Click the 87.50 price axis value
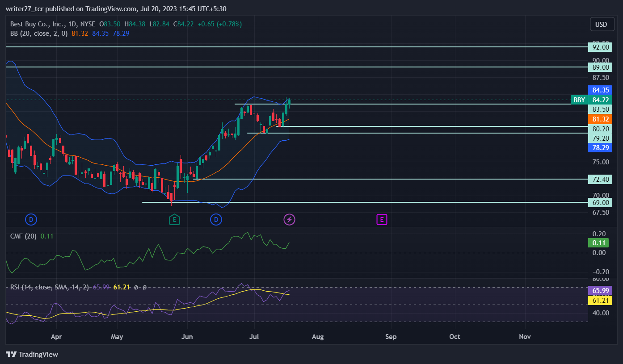623x364 pixels. [601, 77]
